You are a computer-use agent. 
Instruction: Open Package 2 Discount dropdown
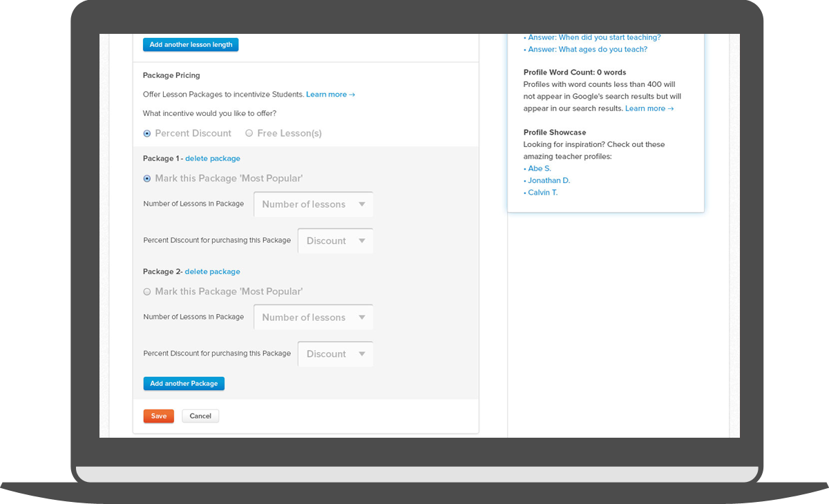tap(336, 354)
